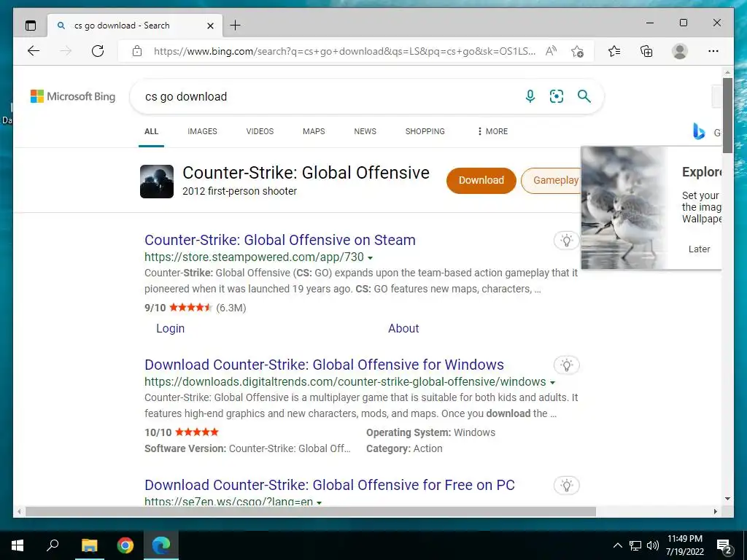747x560 pixels.
Task: Open taskbar search magnifier
Action: [x=53, y=545]
